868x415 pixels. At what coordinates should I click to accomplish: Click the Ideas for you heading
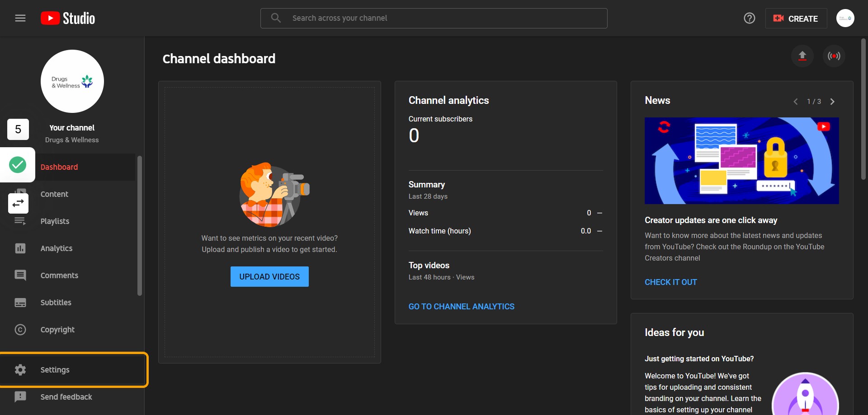675,332
